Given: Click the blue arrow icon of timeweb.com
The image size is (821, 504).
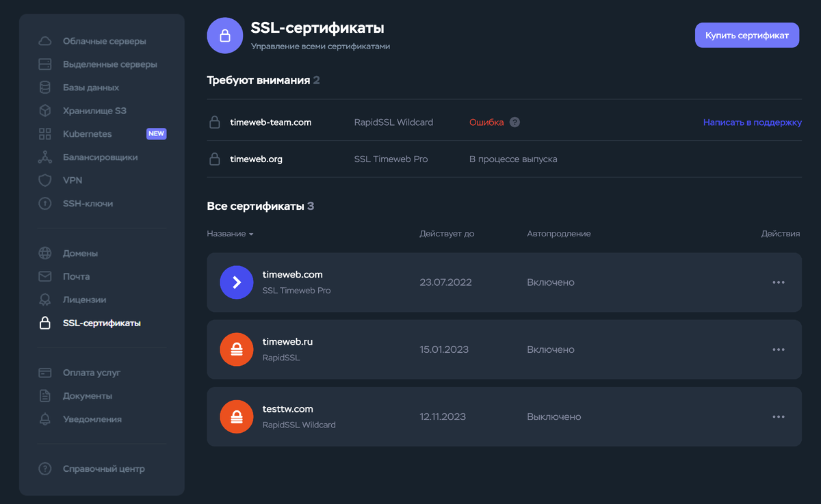Looking at the screenshot, I should 237,282.
